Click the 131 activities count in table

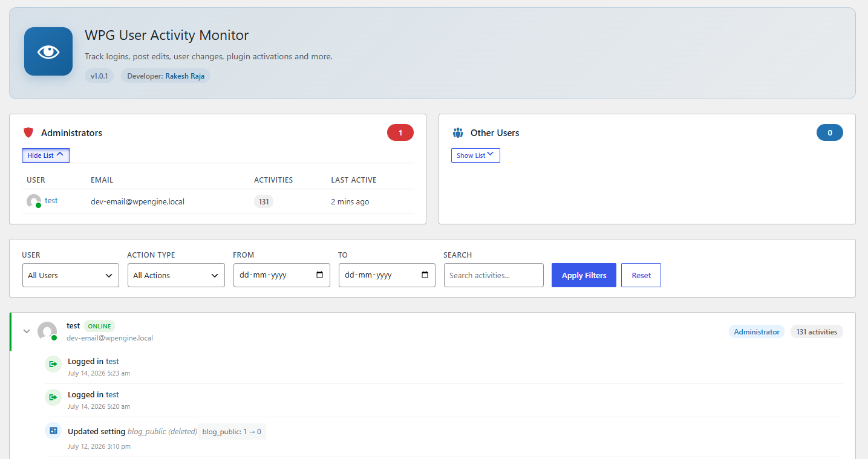264,201
